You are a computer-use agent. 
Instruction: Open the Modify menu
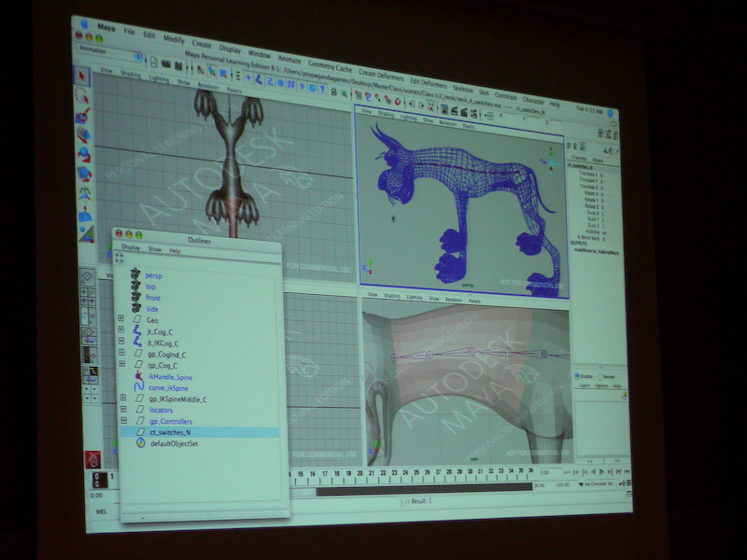174,39
